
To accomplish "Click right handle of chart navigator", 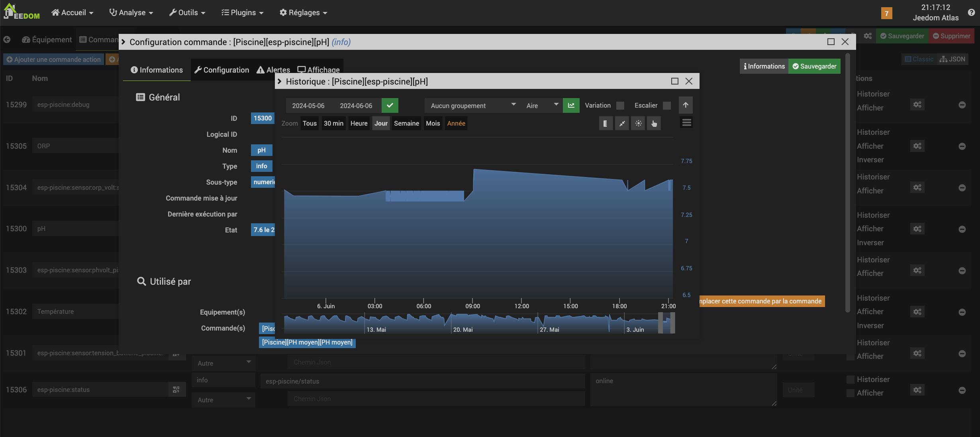I will coord(672,323).
